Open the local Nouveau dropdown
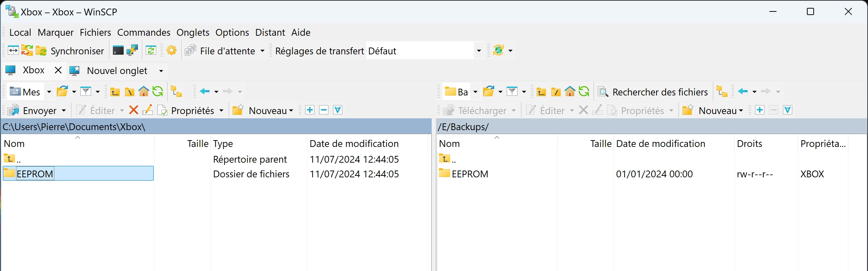 point(263,110)
